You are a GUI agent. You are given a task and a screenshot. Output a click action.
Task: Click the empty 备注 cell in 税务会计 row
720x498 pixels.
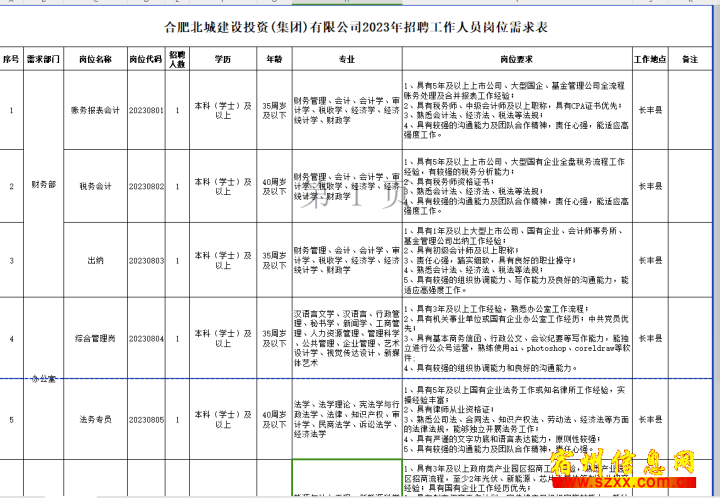point(690,186)
